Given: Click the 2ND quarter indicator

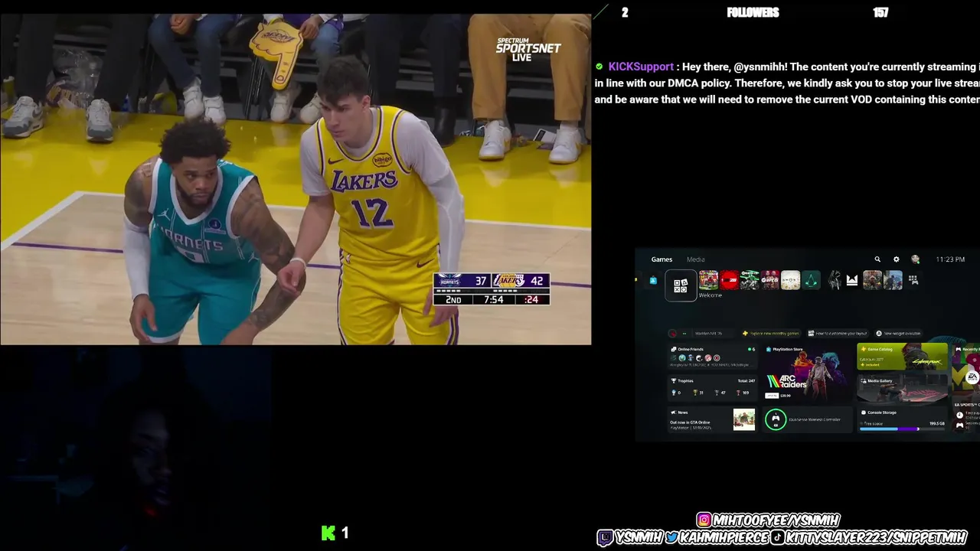Looking at the screenshot, I should pos(453,299).
